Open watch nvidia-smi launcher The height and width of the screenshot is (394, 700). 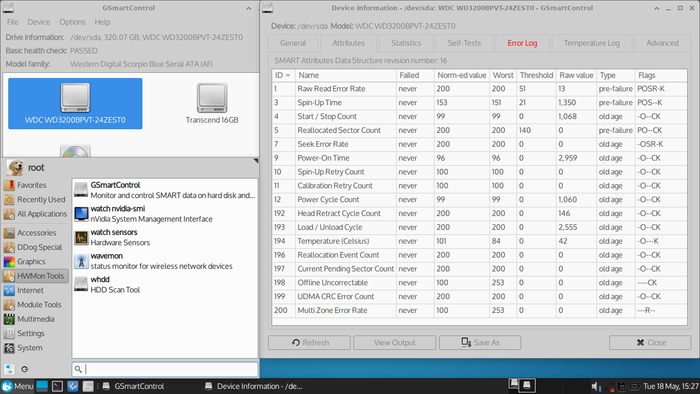165,214
